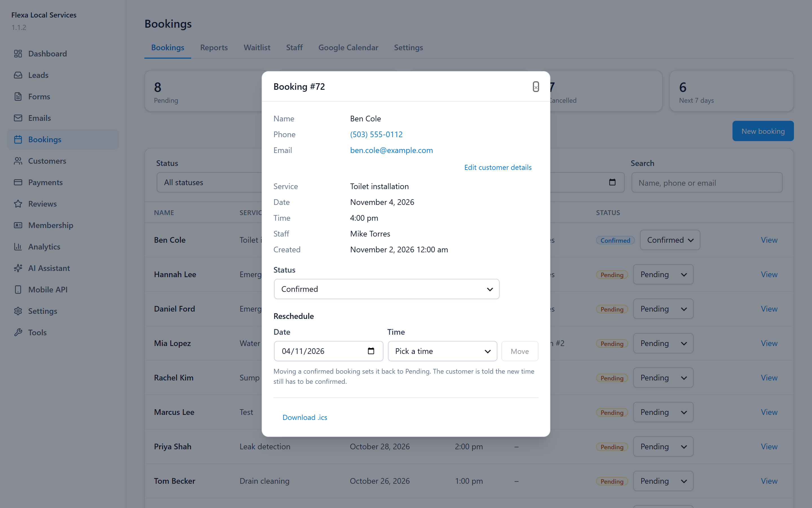Open Tom Becker's Pending status dropdown
This screenshot has width=812, height=508.
click(663, 481)
